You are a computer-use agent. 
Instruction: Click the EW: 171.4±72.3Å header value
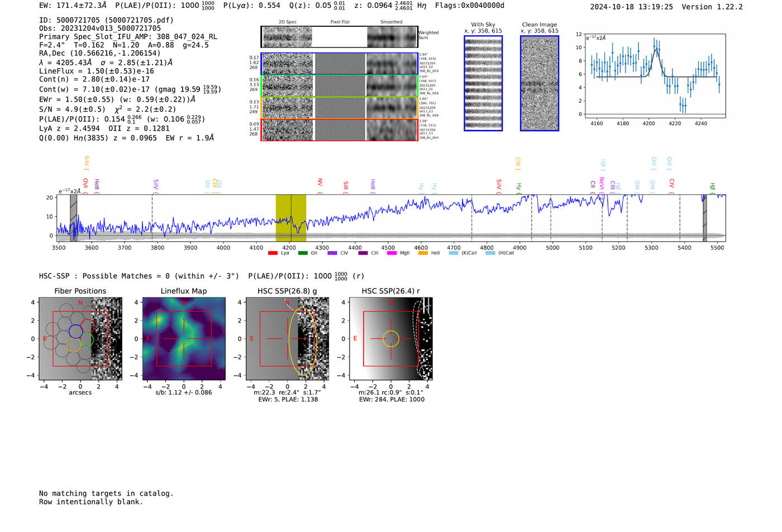point(73,6)
